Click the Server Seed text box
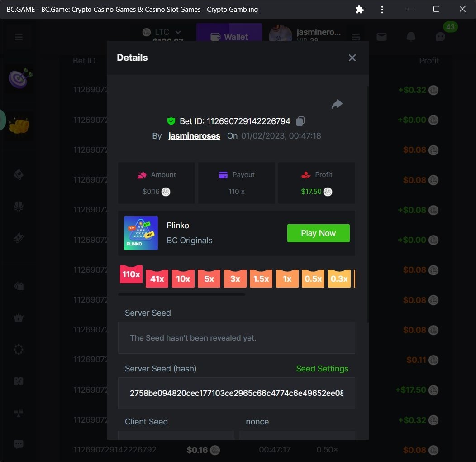The width and height of the screenshot is (476, 462). click(236, 338)
